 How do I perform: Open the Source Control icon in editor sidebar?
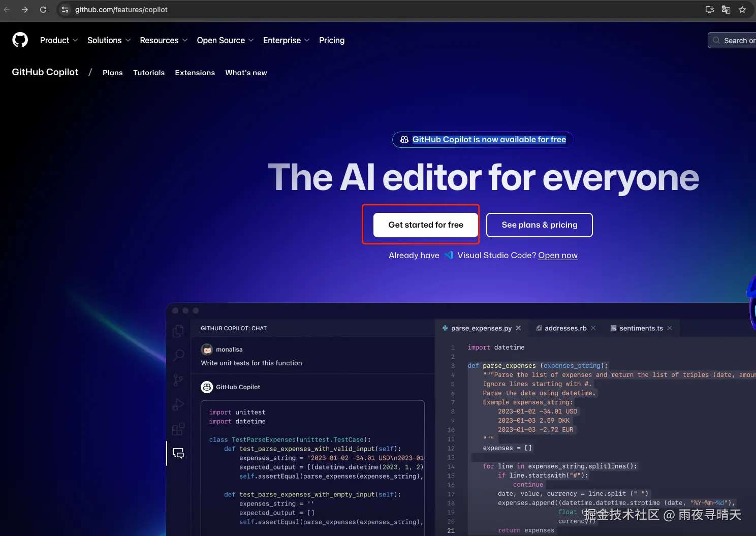[x=178, y=380]
